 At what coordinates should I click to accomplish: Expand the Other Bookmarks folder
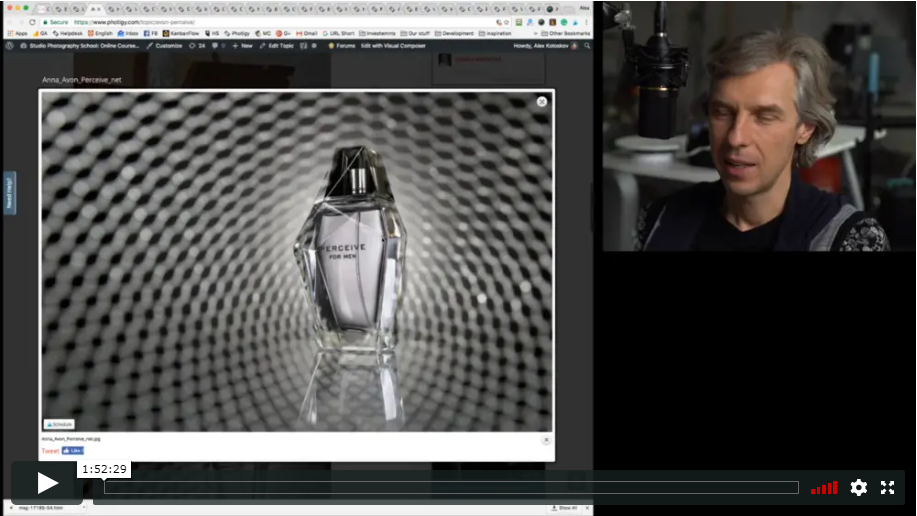tap(565, 33)
